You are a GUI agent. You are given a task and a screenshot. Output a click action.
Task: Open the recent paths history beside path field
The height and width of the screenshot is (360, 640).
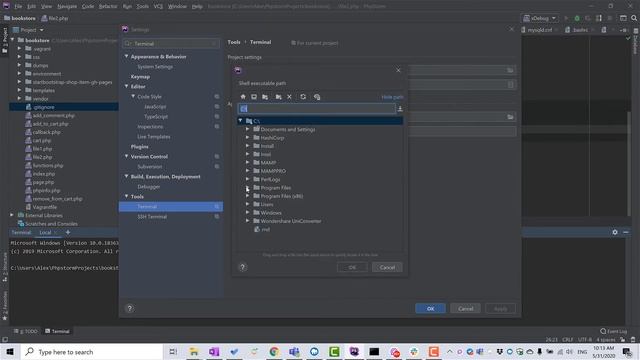click(x=400, y=109)
